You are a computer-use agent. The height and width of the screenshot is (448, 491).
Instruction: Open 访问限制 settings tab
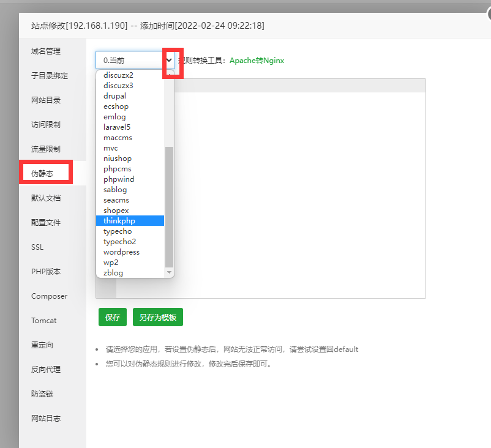46,125
